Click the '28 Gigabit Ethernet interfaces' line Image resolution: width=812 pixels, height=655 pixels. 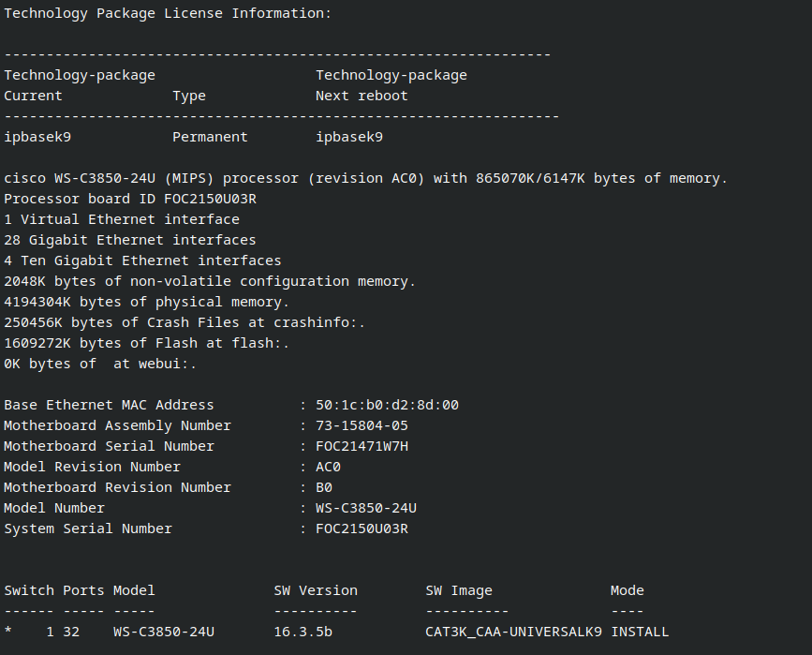(130, 240)
